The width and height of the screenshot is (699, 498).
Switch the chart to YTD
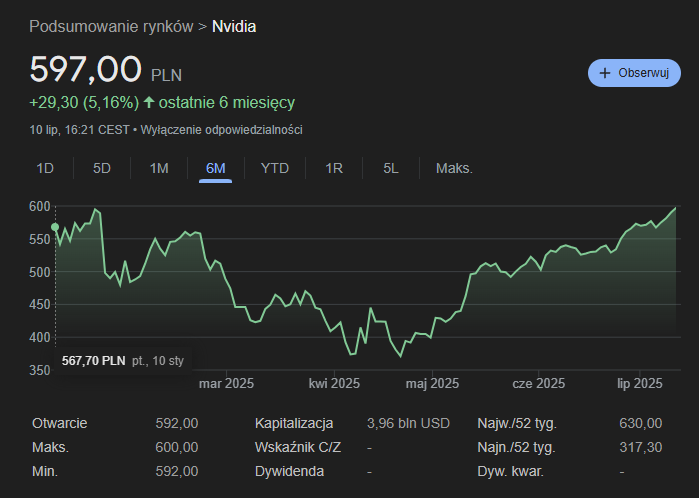[275, 168]
